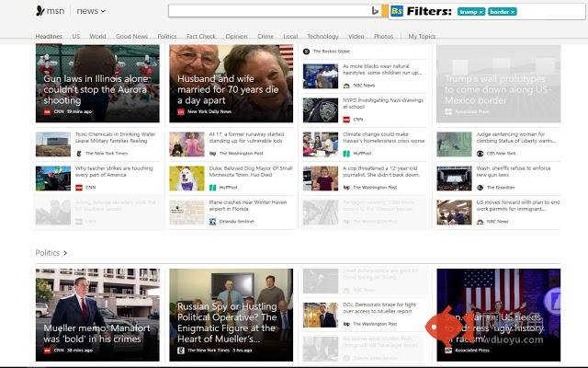Click the Bing search icon
The width and height of the screenshot is (588, 368).
tap(375, 11)
